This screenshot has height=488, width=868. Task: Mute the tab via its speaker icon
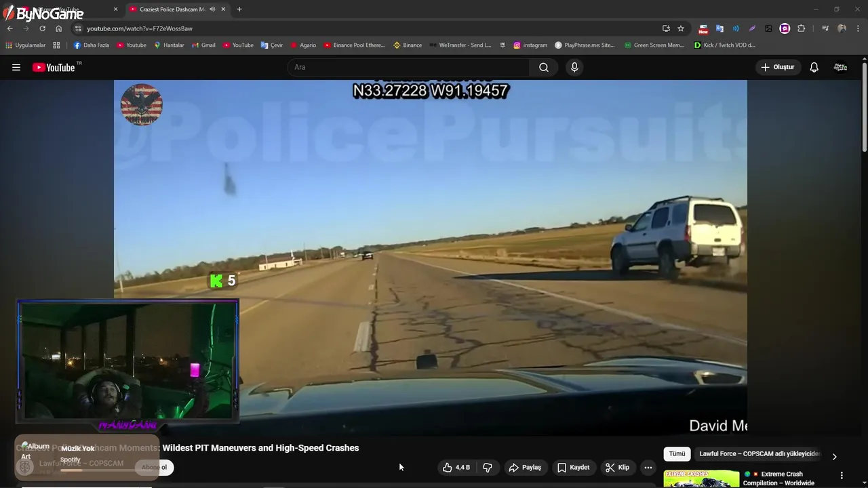212,9
